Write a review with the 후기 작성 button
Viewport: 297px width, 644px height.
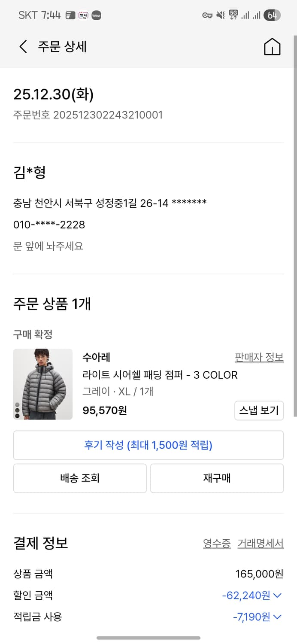click(148, 445)
